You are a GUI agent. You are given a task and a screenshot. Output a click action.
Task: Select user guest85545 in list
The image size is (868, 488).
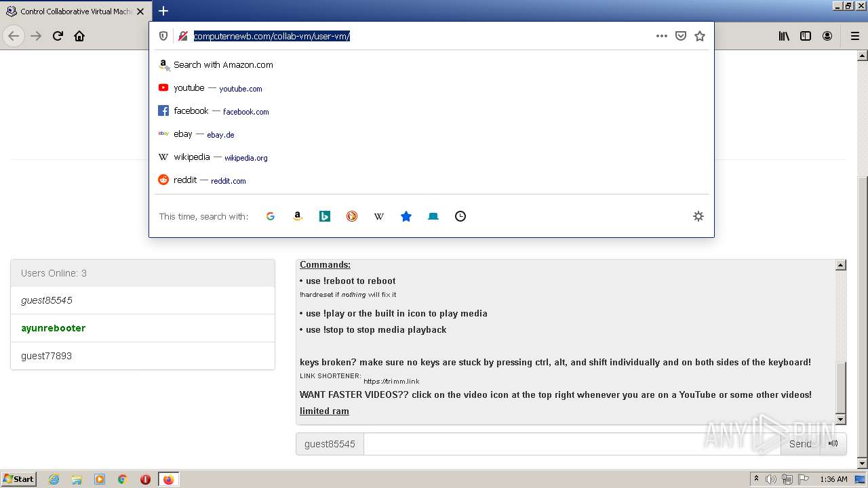click(142, 300)
